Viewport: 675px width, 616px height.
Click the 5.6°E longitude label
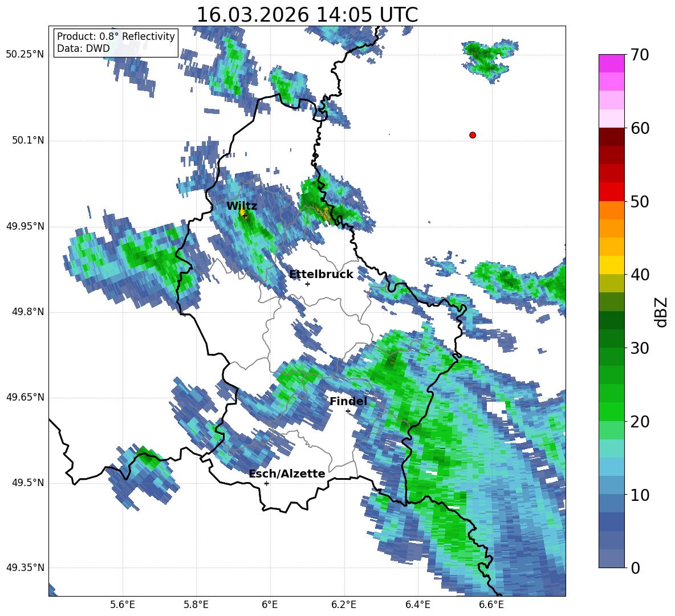(x=123, y=605)
